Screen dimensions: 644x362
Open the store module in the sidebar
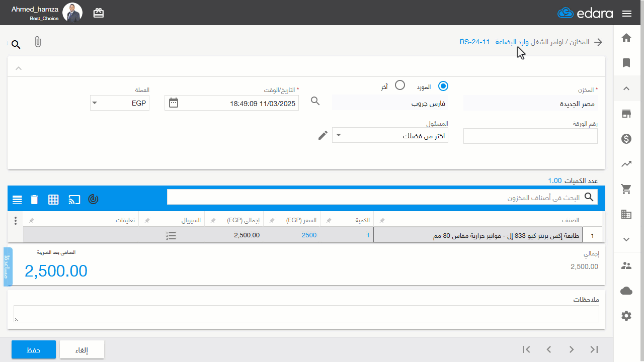(626, 114)
